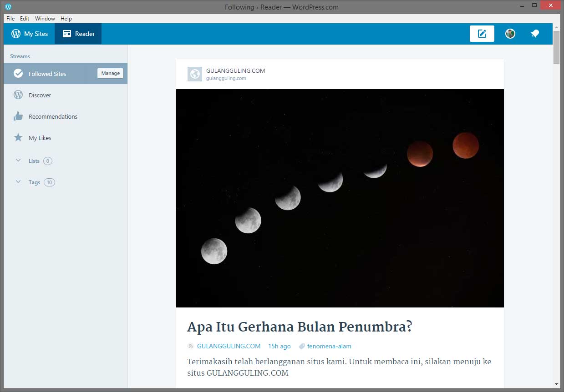
Task: Open the My Likes stream
Action: pos(66,138)
